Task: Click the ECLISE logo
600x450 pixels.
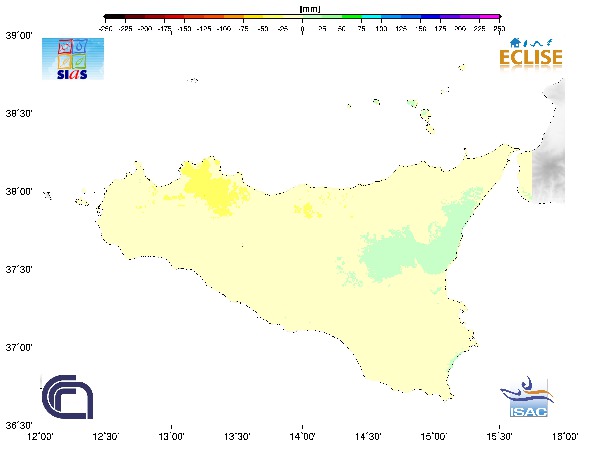Action: [531, 54]
